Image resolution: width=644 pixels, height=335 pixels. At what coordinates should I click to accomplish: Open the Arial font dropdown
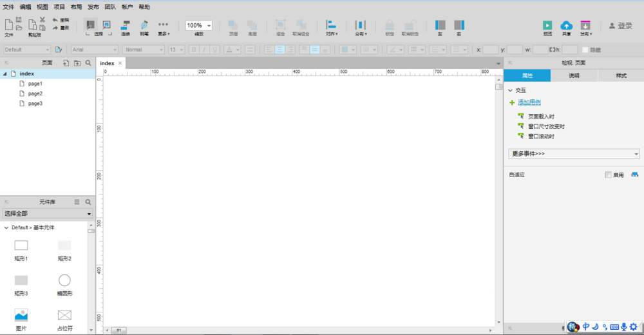95,50
